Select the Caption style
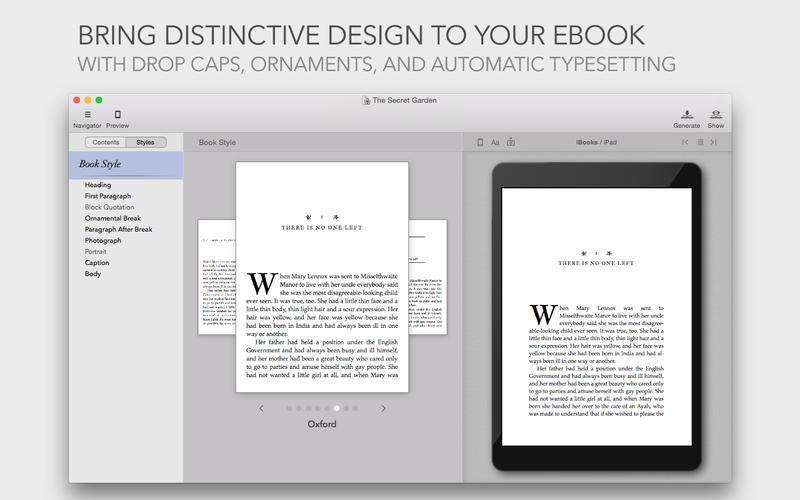Viewport: 800px width, 500px height. coord(97,263)
